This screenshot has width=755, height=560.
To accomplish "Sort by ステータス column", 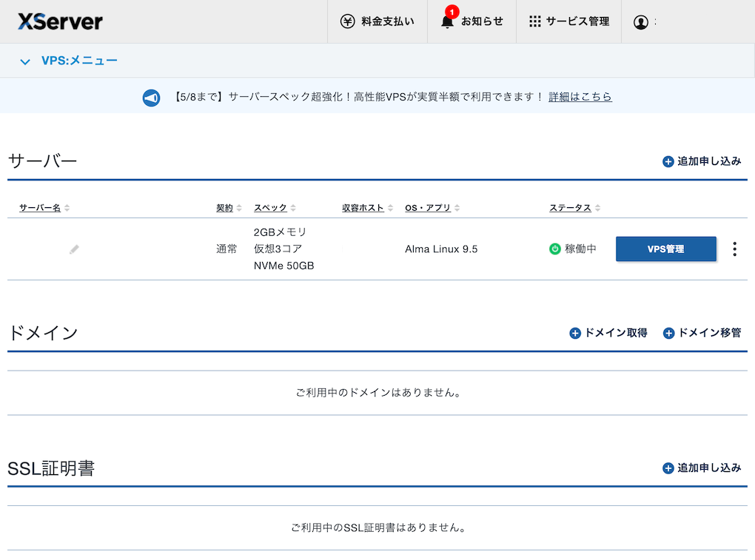I will click(x=574, y=208).
